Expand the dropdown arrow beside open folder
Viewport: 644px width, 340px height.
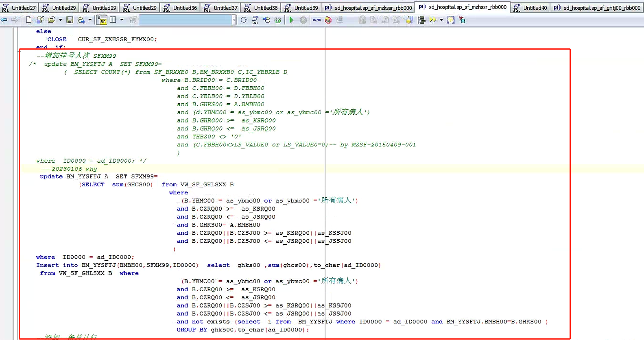click(x=61, y=20)
